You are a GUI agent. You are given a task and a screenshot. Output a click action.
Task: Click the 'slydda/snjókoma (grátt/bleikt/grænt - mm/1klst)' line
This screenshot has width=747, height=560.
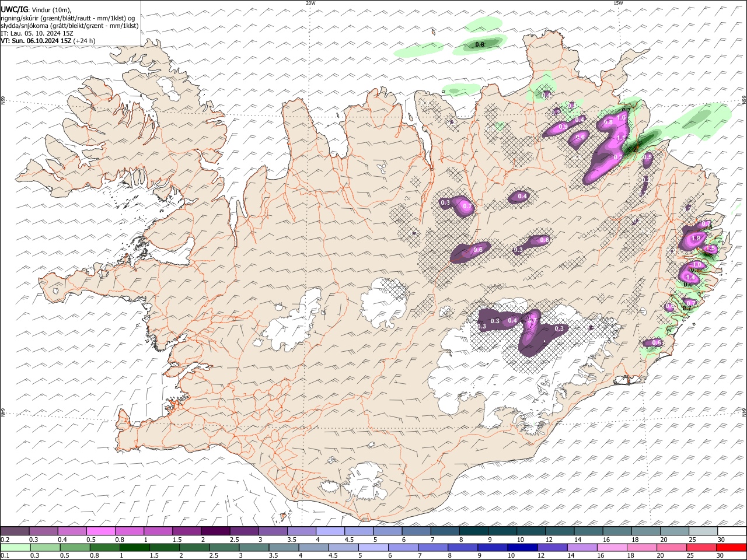tap(70, 26)
